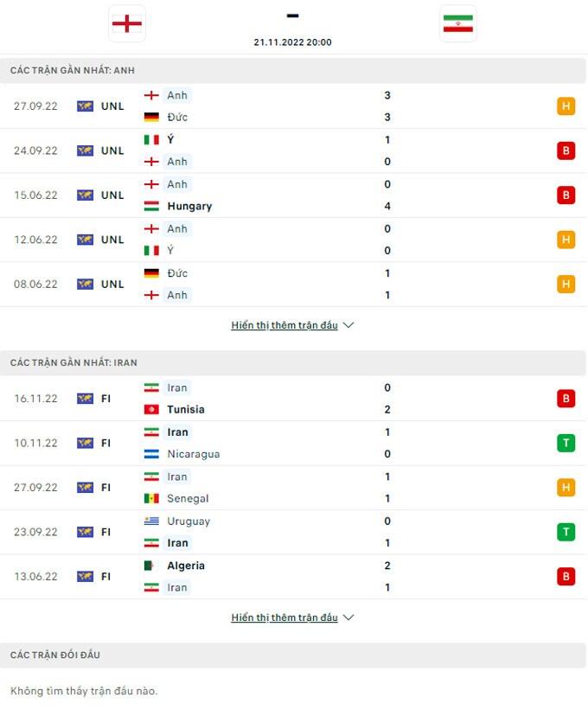Click the UNL competition icon for 27.09.22
Screen dimensions: 588x710
point(85,106)
